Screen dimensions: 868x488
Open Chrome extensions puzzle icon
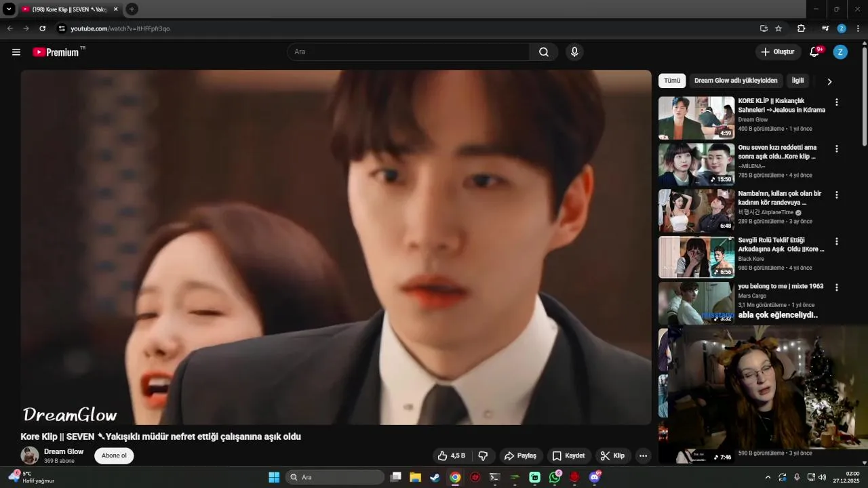coord(801,28)
